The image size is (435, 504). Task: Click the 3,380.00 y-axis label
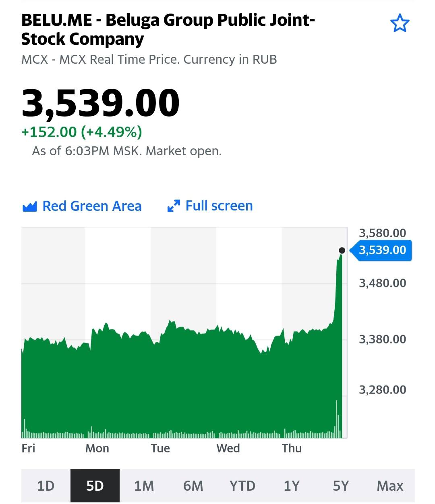[383, 339]
